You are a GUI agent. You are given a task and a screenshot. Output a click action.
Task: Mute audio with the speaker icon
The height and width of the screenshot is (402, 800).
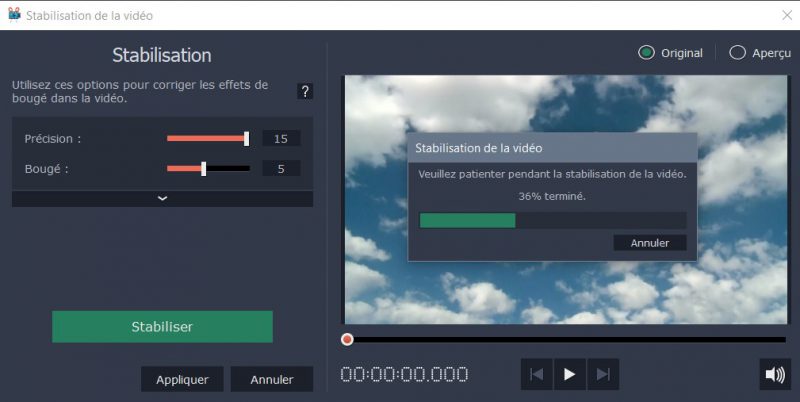click(775, 374)
